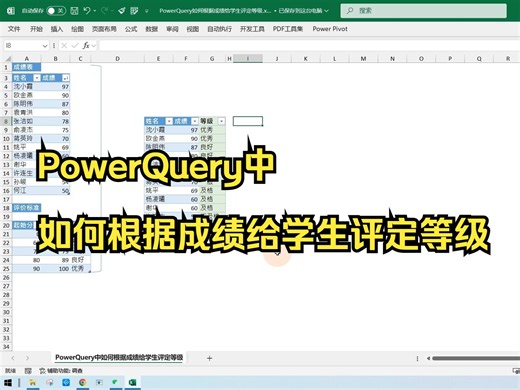Select the 评价标准 cell in row 18
Image resolution: width=520 pixels, height=390 pixels.
(x=26, y=208)
